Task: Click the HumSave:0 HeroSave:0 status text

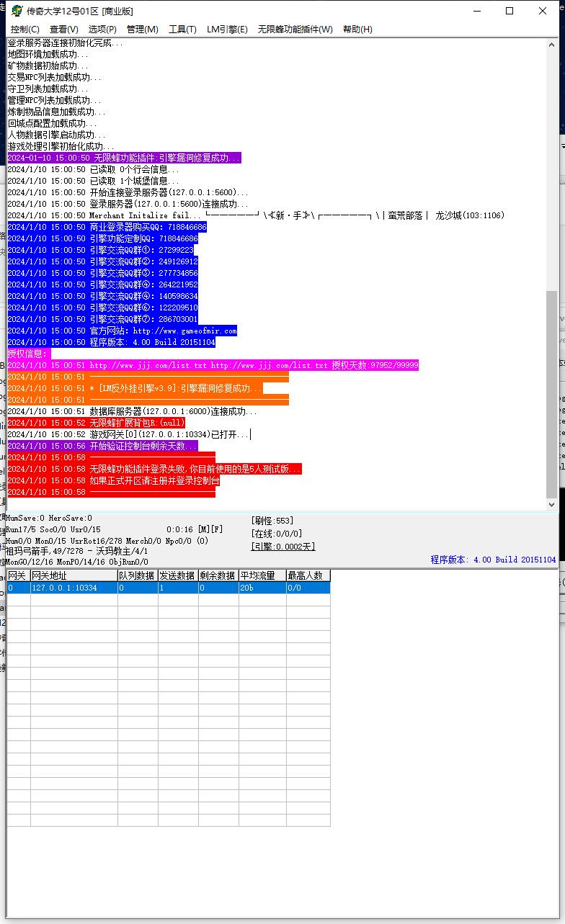Action: click(x=49, y=518)
